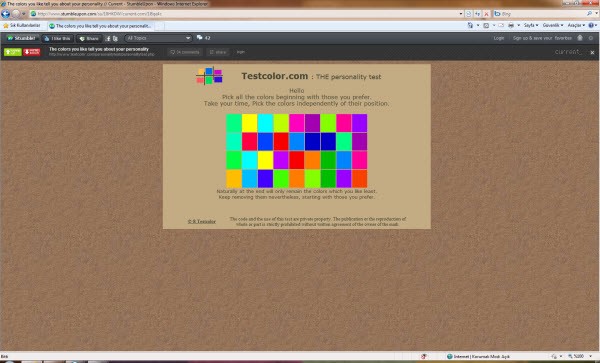Share via the Twitter icon
Viewport: 600px width, 363px height.
pos(115,38)
